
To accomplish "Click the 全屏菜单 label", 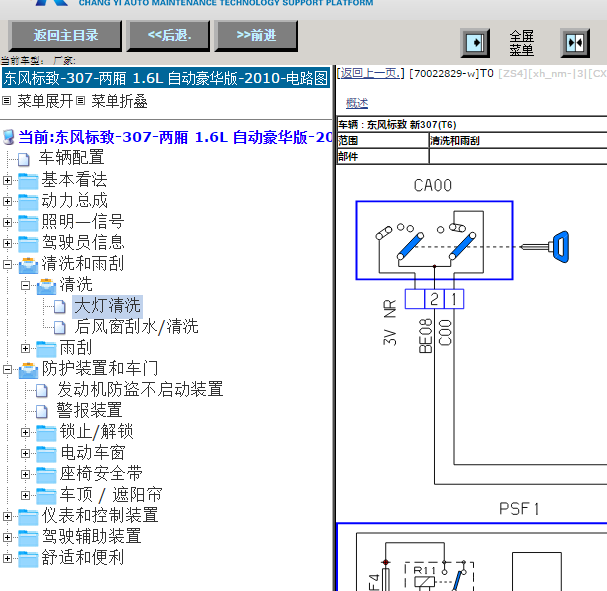I will click(521, 43).
